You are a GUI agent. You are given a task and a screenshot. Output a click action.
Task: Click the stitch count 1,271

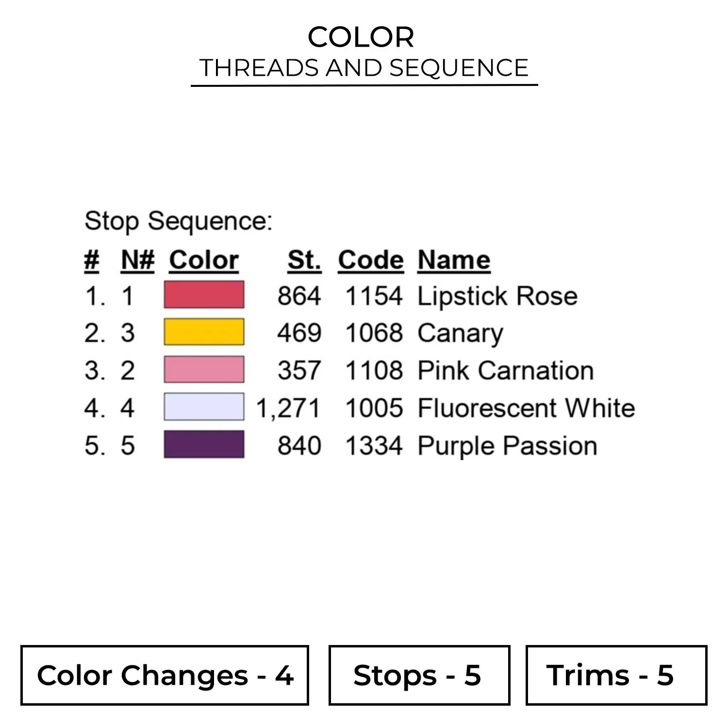tap(288, 408)
